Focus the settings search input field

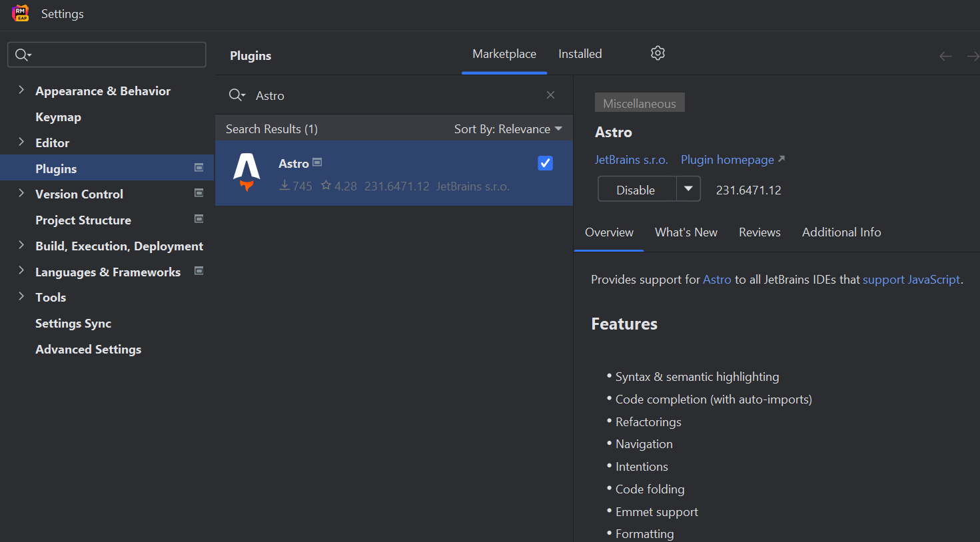[107, 55]
